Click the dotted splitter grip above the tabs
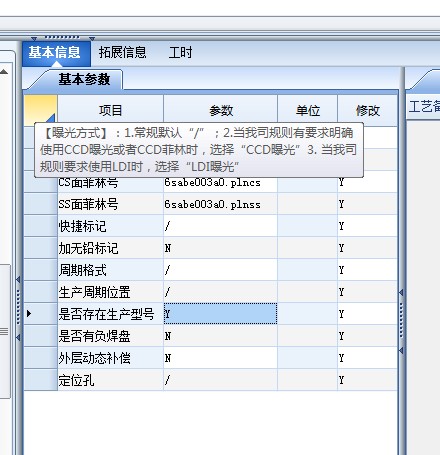This screenshot has width=440, height=455. click(63, 37)
